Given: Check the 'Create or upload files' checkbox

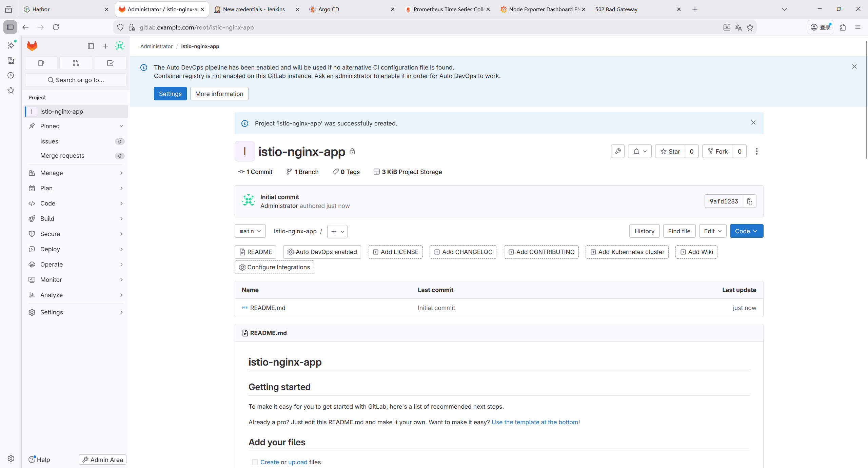Looking at the screenshot, I should pyautogui.click(x=255, y=462).
